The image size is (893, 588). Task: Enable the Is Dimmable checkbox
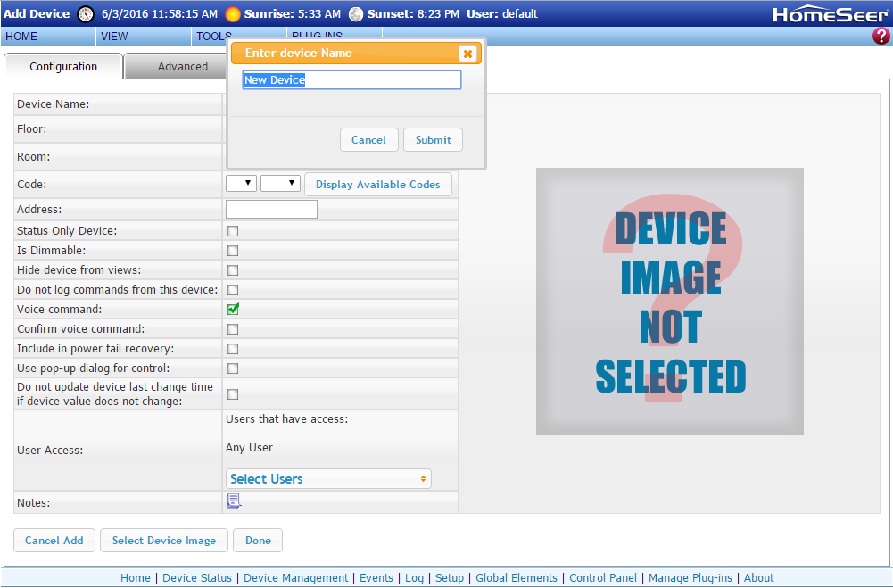[x=232, y=250]
